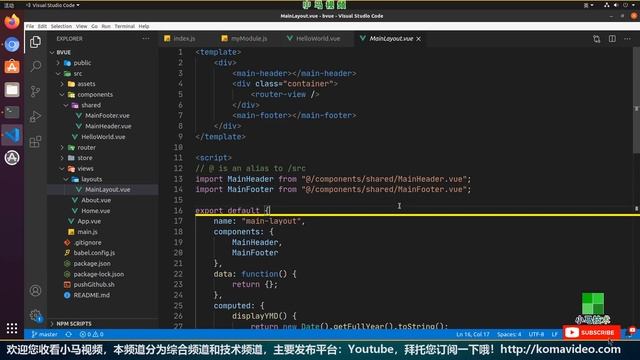Image resolution: width=640 pixels, height=360 pixels.
Task: Click the Synchronize Changes status icon
Action: [x=69, y=334]
